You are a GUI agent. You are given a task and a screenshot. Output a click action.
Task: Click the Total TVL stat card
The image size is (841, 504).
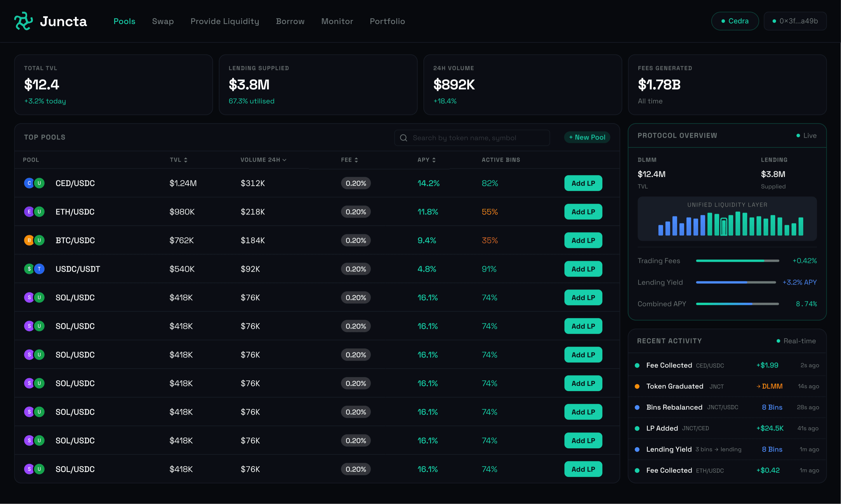pos(113,85)
